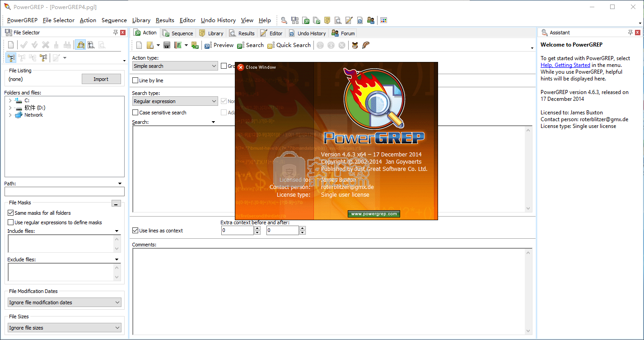This screenshot has width=644, height=340.
Task: Click the feather RegexMagic icon
Action: click(366, 45)
